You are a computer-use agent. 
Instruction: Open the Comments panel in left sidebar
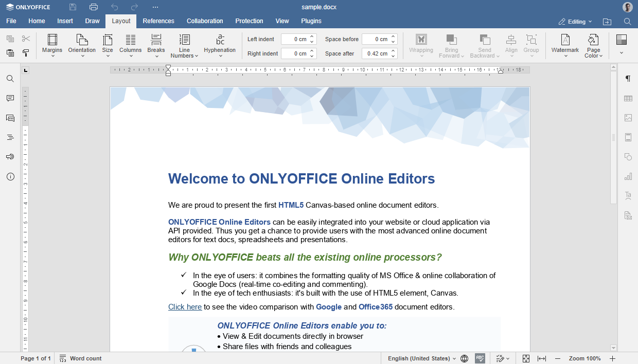point(10,98)
